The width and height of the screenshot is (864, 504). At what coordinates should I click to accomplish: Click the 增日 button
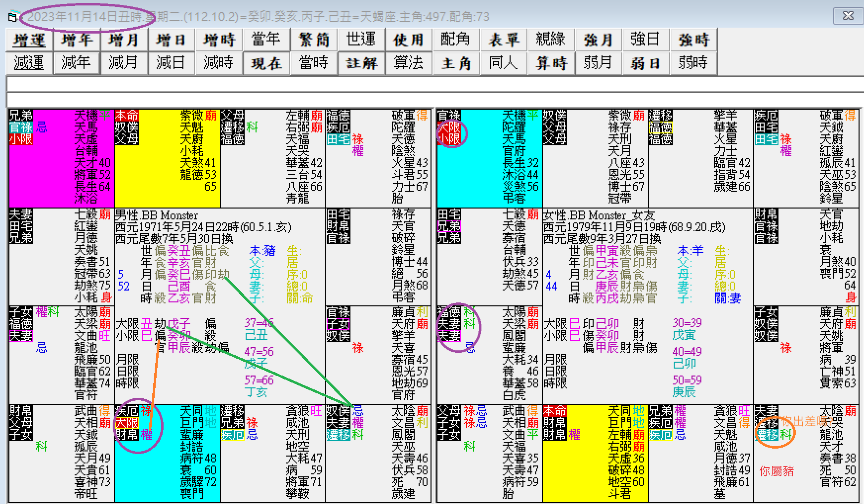[x=172, y=40]
